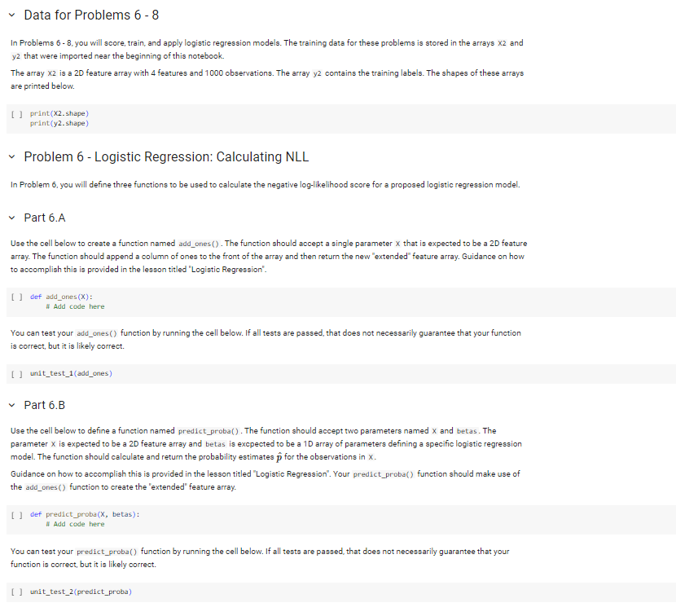Run the unit_test_1(add_ones) cell
Screen dimensions: 676x616
click(16, 373)
